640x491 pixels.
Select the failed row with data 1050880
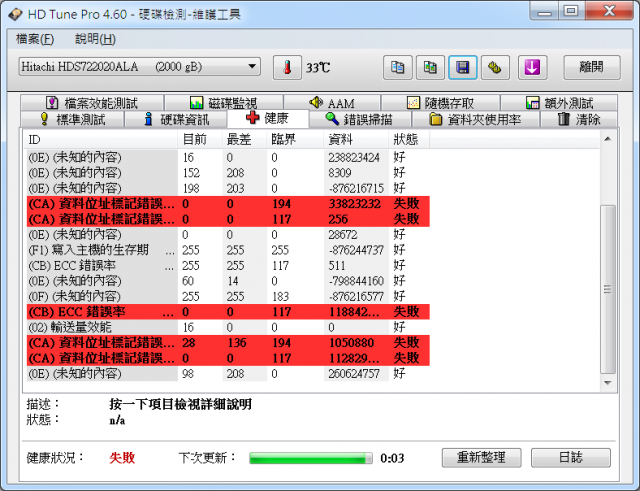(228, 343)
